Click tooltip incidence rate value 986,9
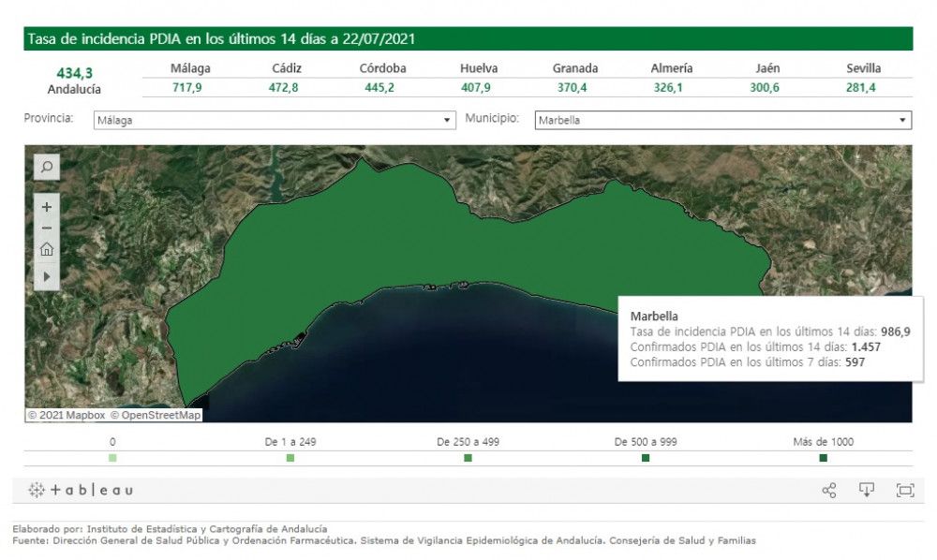 coord(895,332)
